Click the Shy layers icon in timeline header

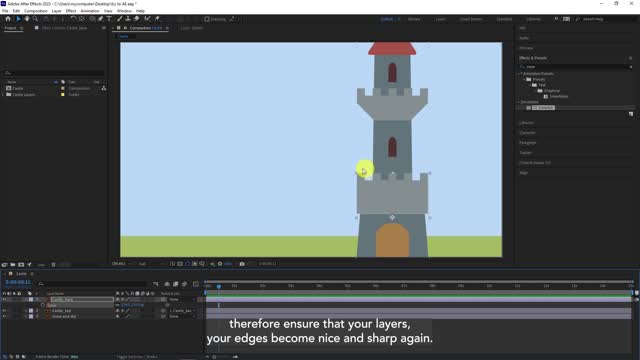coord(167,284)
